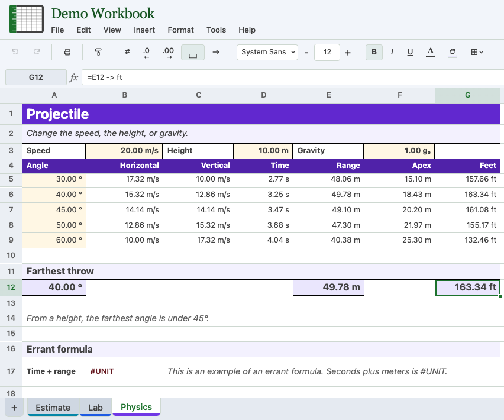Click the G12 cell name box

tap(36, 77)
